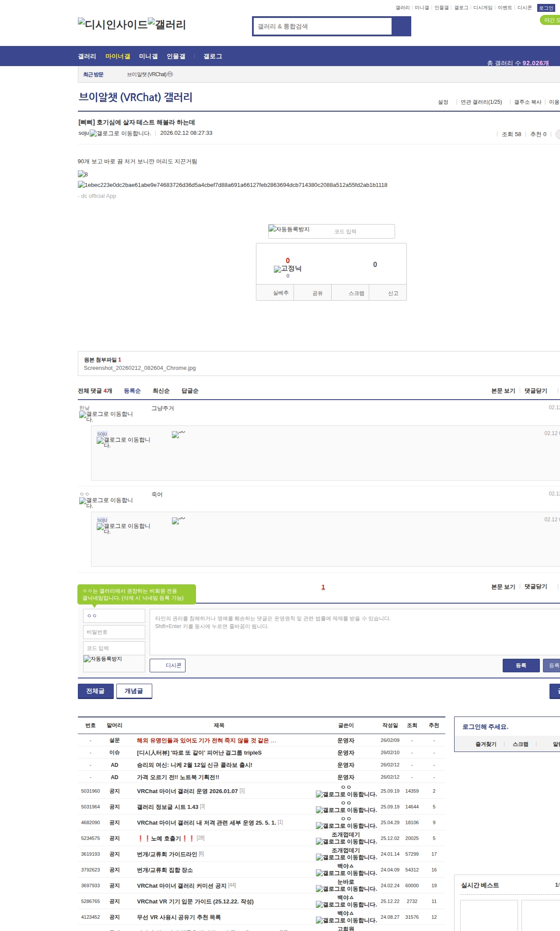This screenshot has height=931, width=560.
Task: Open the 갤로그 menu in the navigation bar
Action: (x=213, y=56)
